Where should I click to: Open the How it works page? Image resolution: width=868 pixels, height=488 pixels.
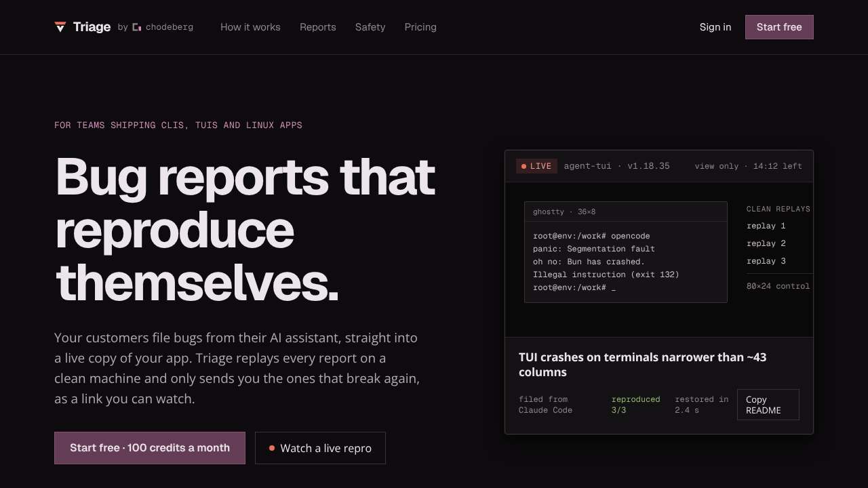tap(250, 27)
